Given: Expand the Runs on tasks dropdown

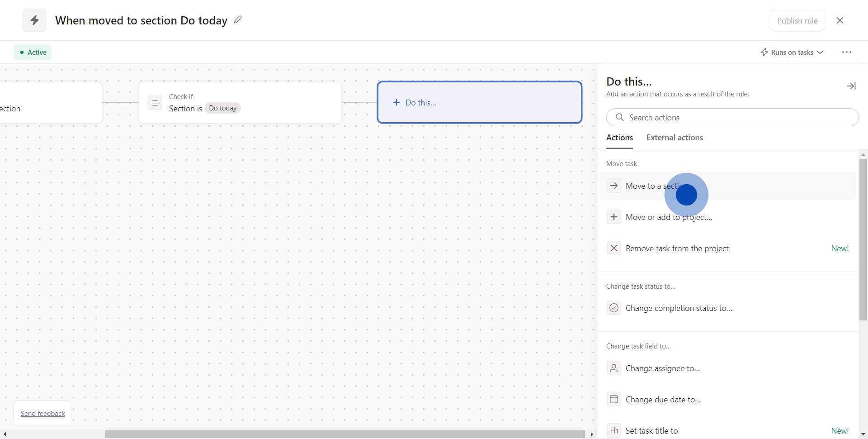Looking at the screenshot, I should 792,52.
